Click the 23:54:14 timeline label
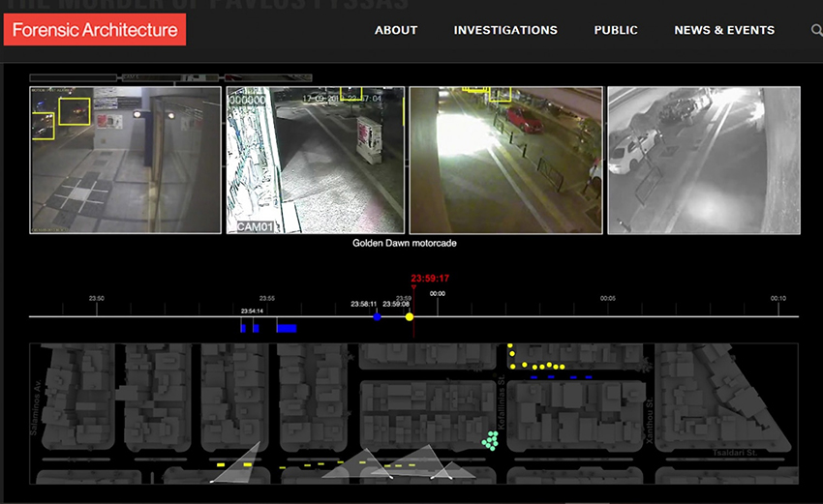The width and height of the screenshot is (823, 504). (252, 311)
